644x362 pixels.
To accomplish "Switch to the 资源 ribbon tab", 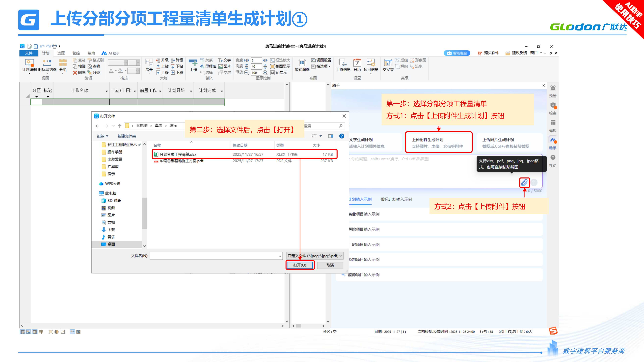I will (x=61, y=53).
